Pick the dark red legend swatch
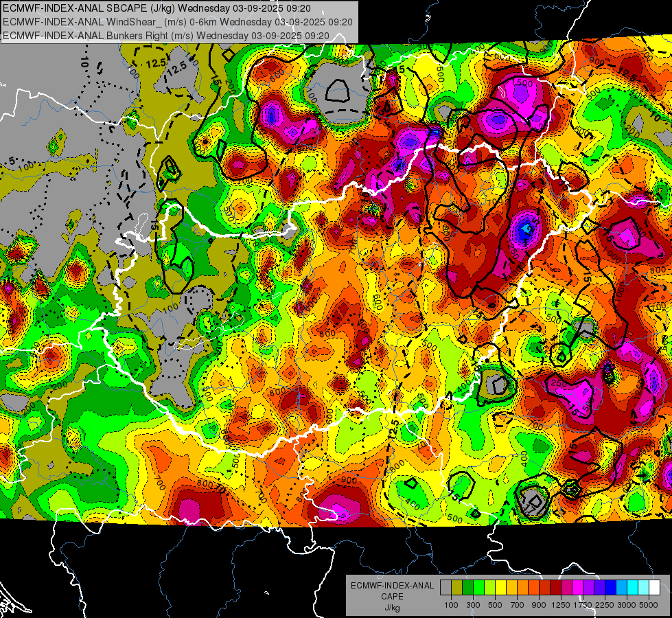Image resolution: width=672 pixels, height=618 pixels. click(x=556, y=588)
